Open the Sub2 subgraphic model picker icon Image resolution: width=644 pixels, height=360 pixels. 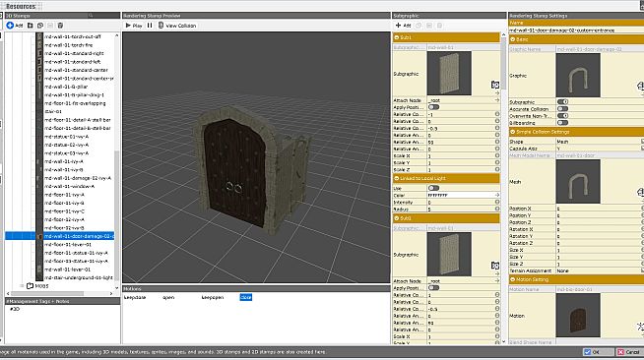point(495,266)
